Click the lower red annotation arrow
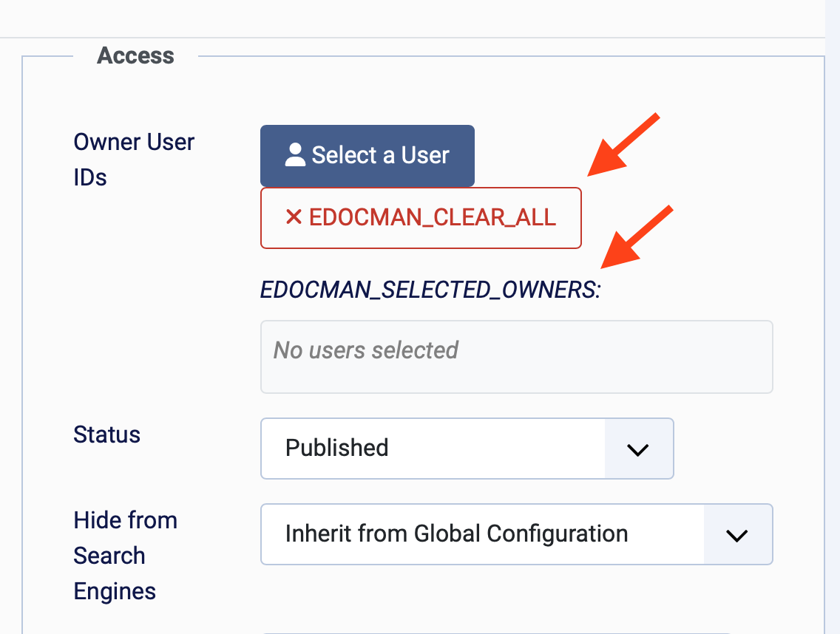The width and height of the screenshot is (840, 634). [637, 236]
